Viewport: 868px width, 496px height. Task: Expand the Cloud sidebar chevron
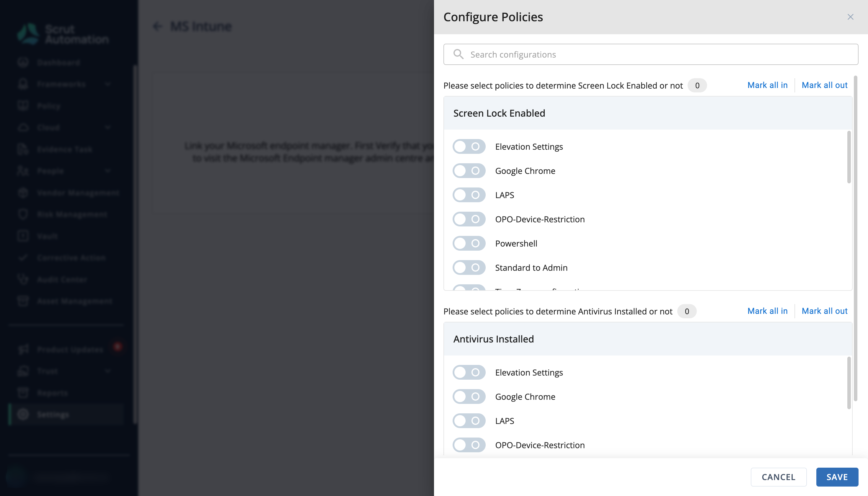point(108,128)
